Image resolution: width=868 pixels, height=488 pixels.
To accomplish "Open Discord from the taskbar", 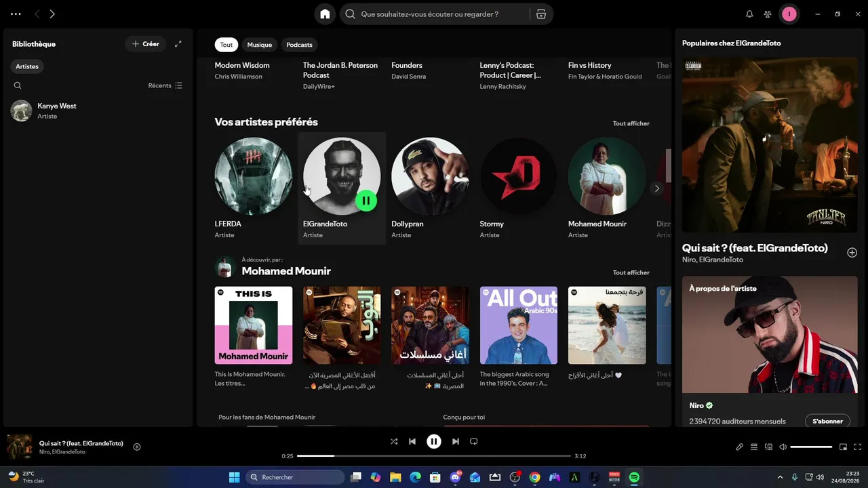I will [455, 477].
